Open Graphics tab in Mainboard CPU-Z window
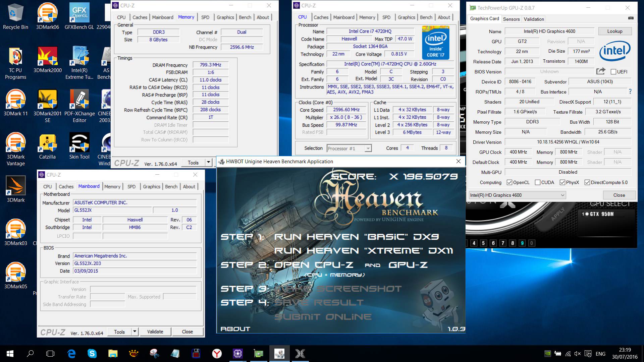Image resolution: width=644 pixels, height=362 pixels. (152, 187)
